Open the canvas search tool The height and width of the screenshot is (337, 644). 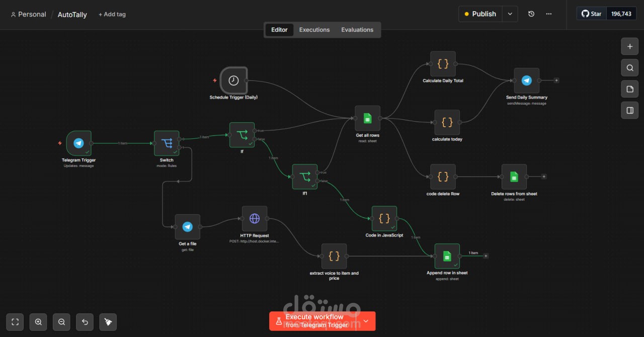click(630, 68)
